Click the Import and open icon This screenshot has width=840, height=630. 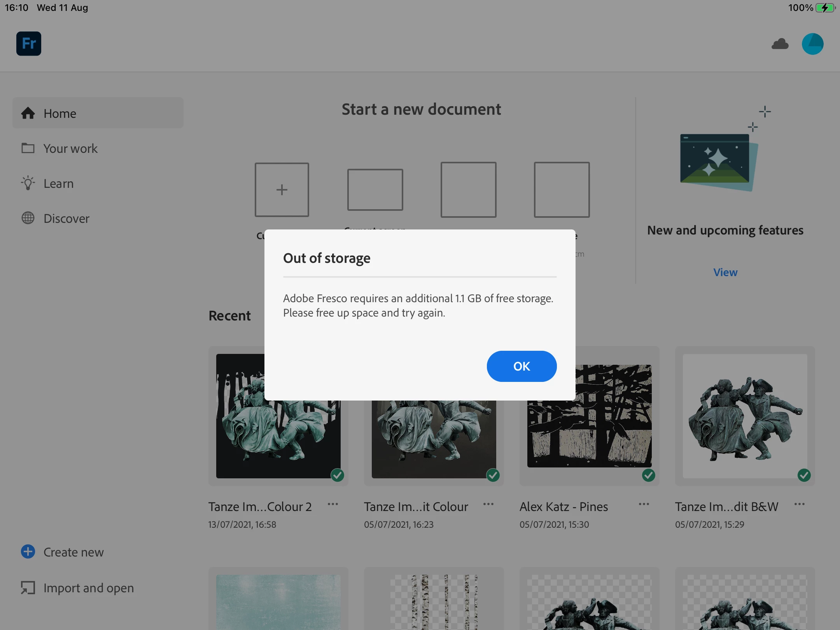pos(28,588)
